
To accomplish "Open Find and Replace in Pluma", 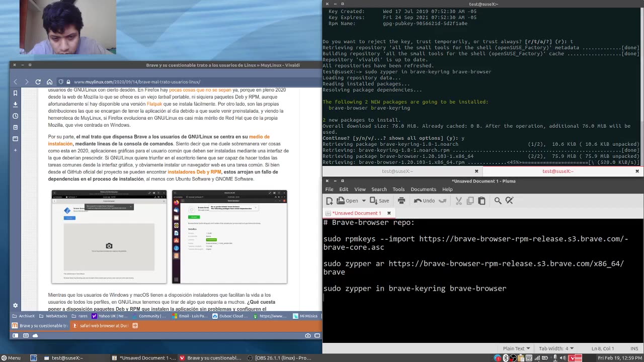I will pos(509,201).
